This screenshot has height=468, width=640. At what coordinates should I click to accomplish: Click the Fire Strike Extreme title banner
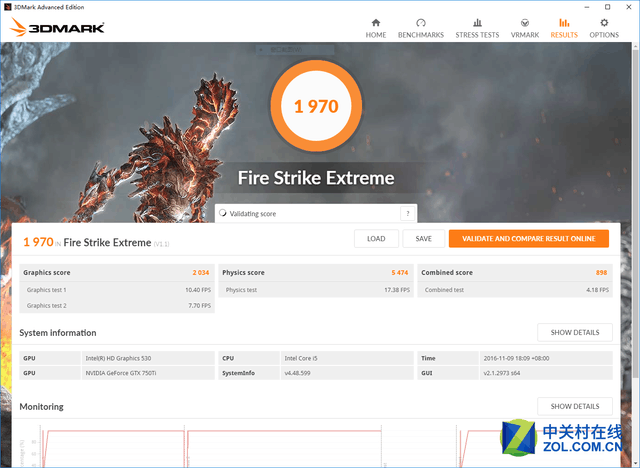tap(316, 178)
